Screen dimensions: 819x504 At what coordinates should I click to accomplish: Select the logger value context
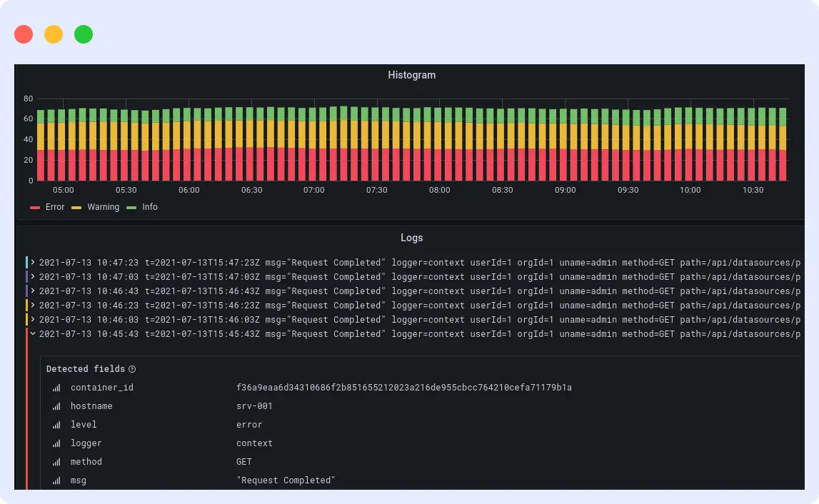(254, 443)
